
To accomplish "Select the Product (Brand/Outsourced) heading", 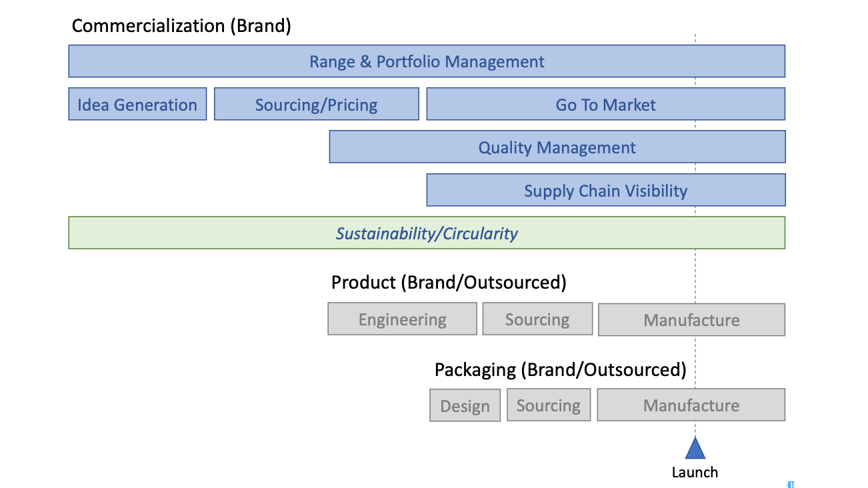I will [x=449, y=282].
